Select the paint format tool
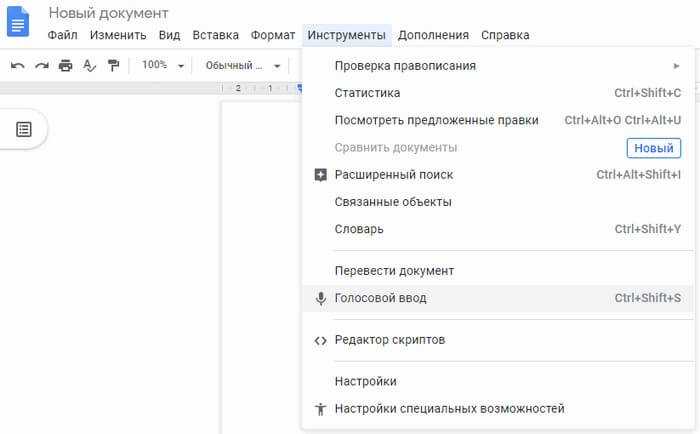700x434 pixels. (x=113, y=66)
